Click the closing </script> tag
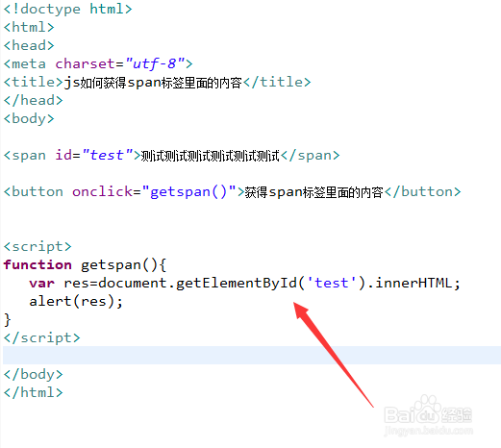 click(41, 338)
